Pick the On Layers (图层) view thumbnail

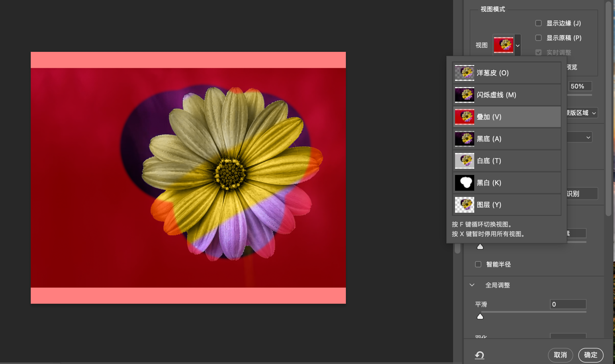point(464,205)
